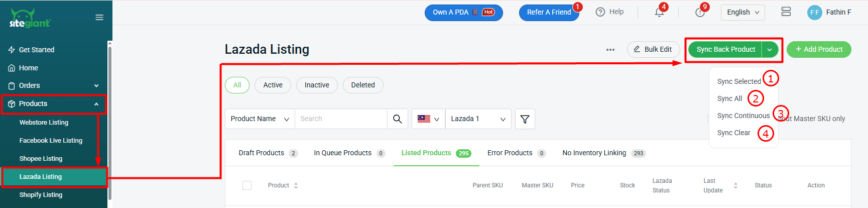Click the server layout icon in header
The height and width of the screenshot is (208, 868).
coord(786,12)
